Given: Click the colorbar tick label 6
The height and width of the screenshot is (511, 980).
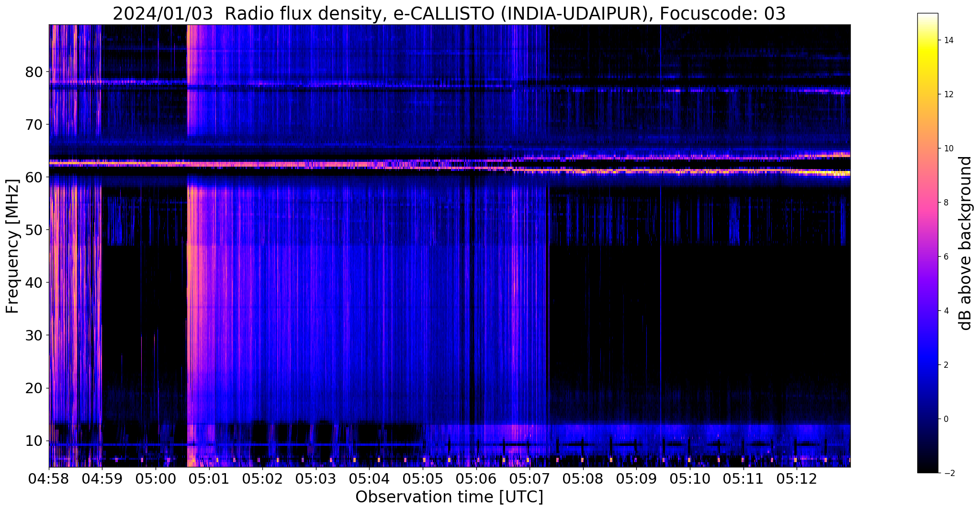Looking at the screenshot, I should [946, 257].
